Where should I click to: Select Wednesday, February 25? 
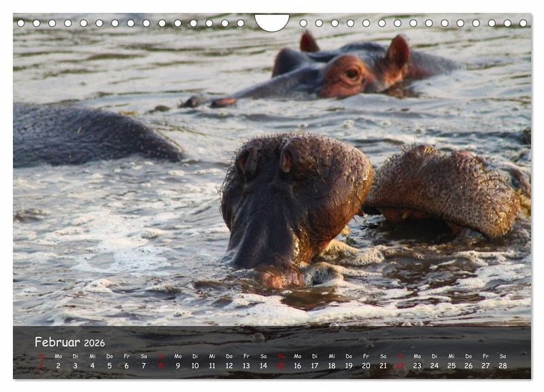[x=452, y=366]
